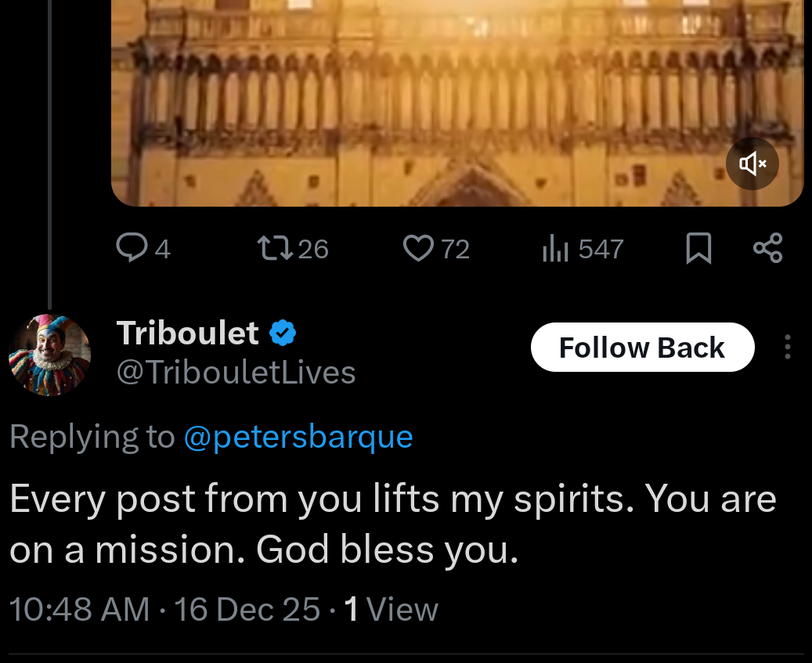The height and width of the screenshot is (663, 812).
Task: Open the 1 View count details
Action: click(x=391, y=609)
